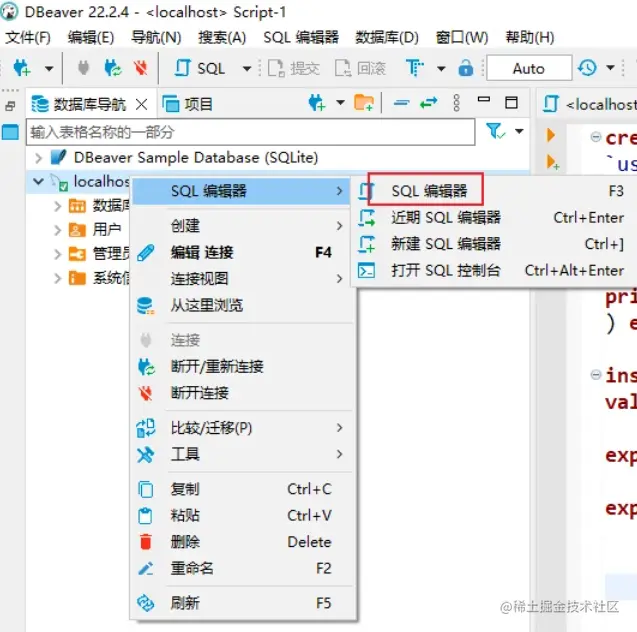Open a SQL script via toolbar SQL button
This screenshot has width=637, height=632.
[200, 68]
